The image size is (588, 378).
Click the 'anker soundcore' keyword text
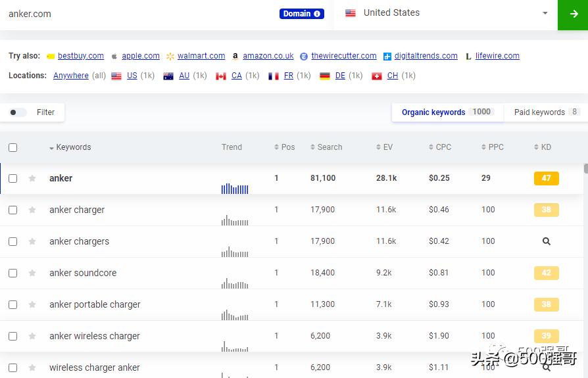tap(83, 273)
